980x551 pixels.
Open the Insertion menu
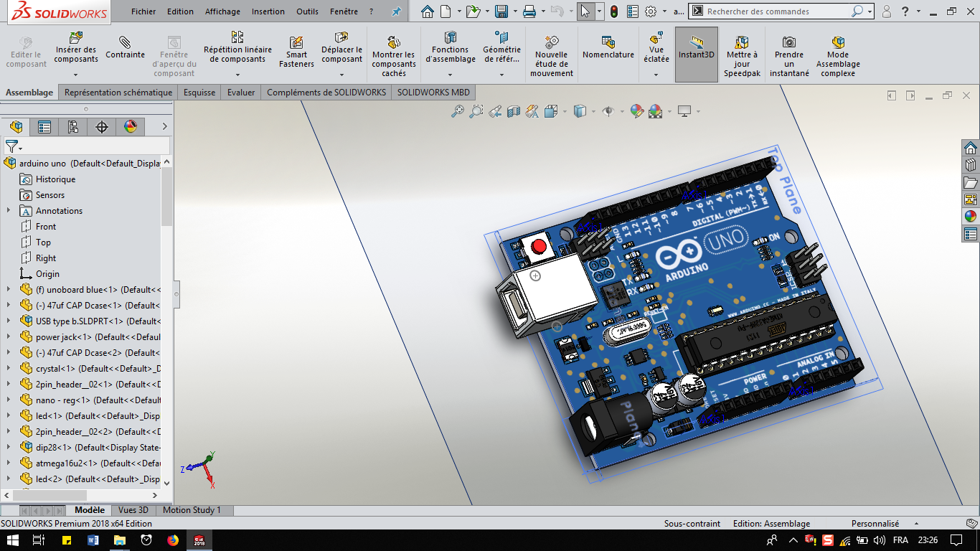(x=268, y=11)
